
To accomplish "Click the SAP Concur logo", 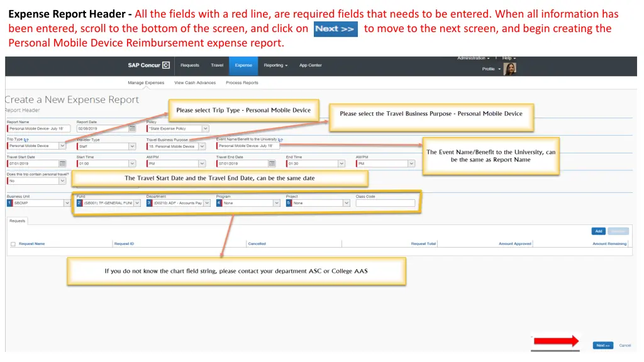I will [x=148, y=65].
